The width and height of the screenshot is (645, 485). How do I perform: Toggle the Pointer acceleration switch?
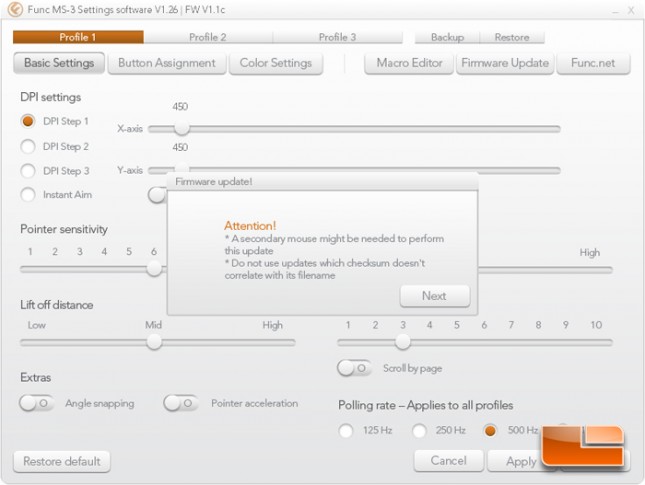click(181, 403)
